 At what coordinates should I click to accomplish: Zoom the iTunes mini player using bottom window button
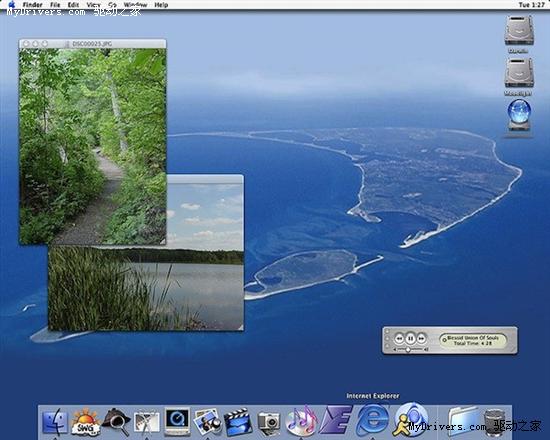(387, 345)
